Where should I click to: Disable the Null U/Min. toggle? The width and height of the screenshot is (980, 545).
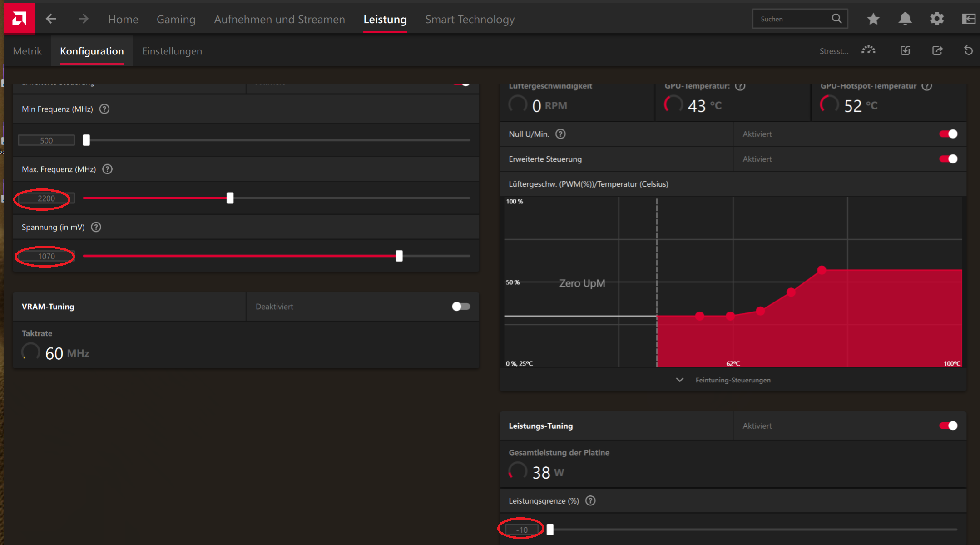948,134
